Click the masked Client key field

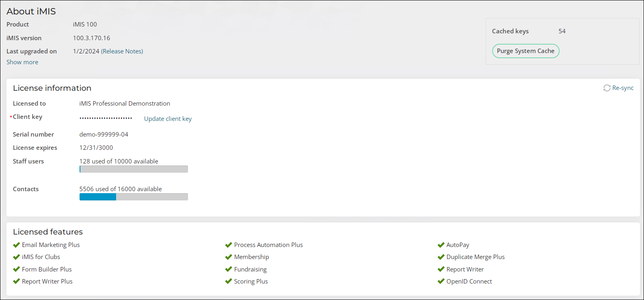[x=106, y=118]
